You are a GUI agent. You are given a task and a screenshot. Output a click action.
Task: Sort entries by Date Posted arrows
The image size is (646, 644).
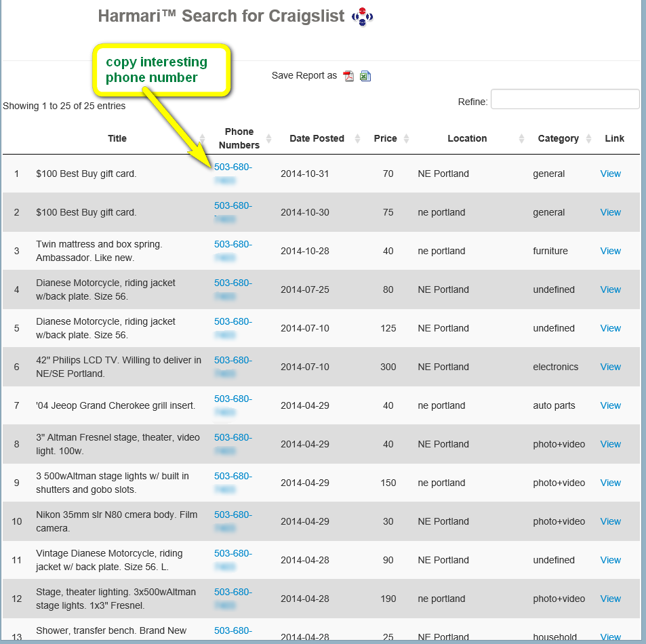point(358,138)
